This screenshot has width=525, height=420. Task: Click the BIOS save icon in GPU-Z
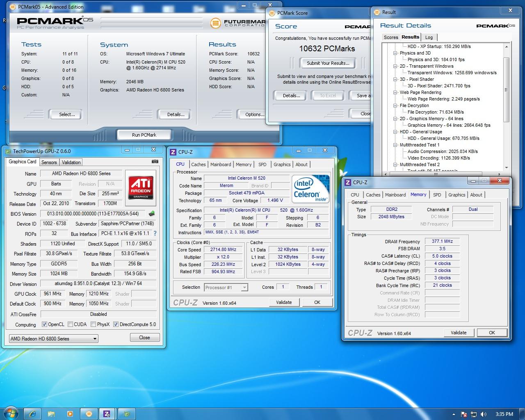[x=152, y=214]
